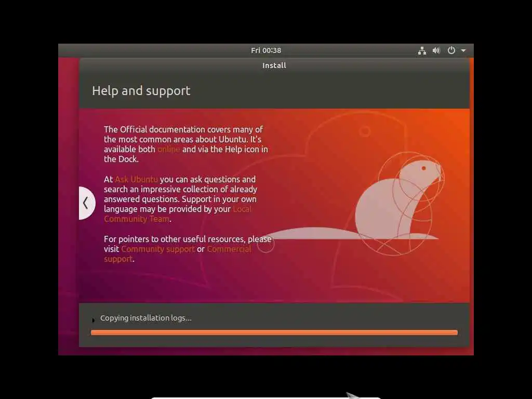Viewport: 532px width, 399px height.
Task: Open the clock showing Fri 00:38
Action: point(266,50)
